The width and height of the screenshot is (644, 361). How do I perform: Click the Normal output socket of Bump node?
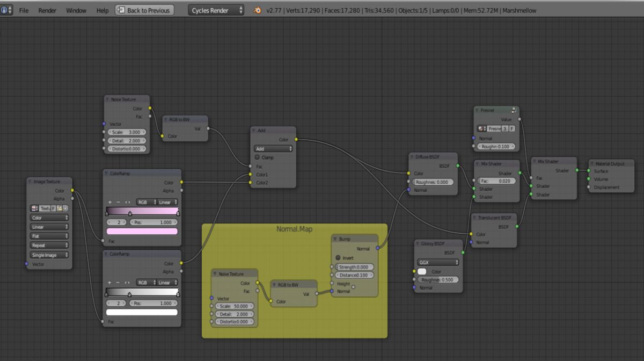pyautogui.click(x=378, y=248)
